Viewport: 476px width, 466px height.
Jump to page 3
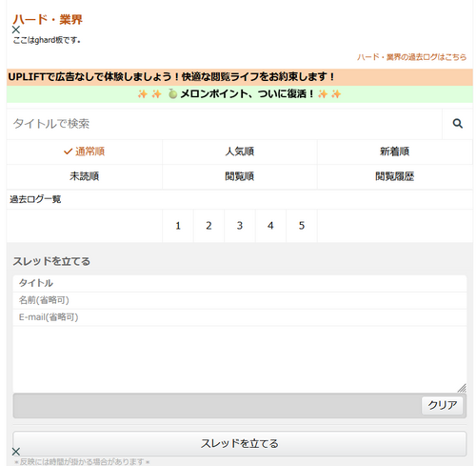(x=240, y=226)
